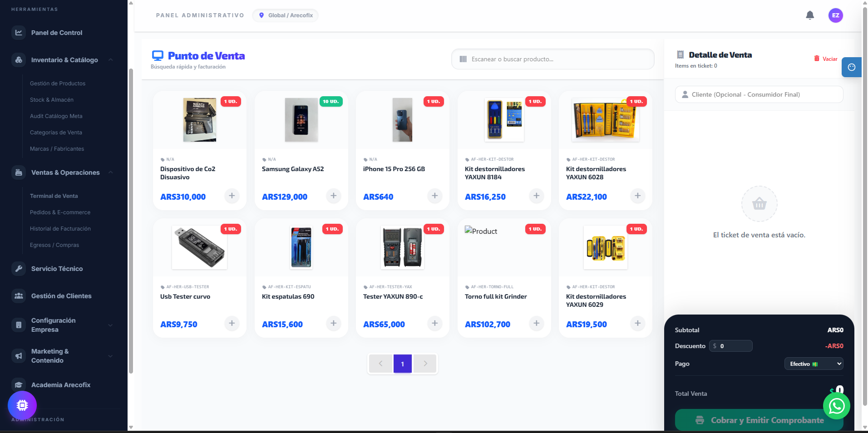Expand the Marketing & Contenido section

coord(110,356)
